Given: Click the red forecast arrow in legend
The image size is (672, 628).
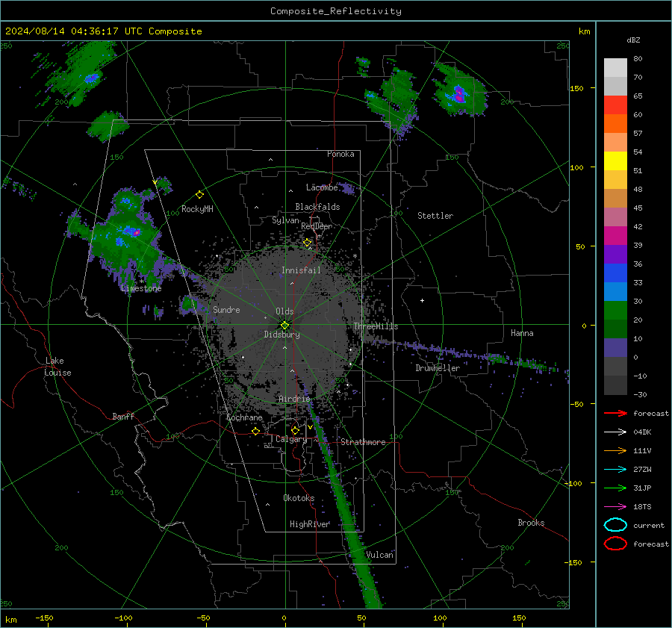Looking at the screenshot, I should (615, 413).
